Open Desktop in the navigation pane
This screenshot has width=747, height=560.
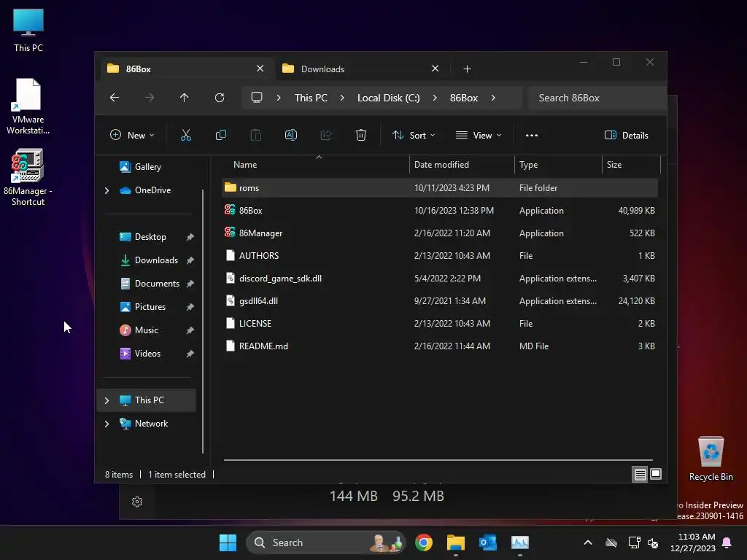(147, 237)
